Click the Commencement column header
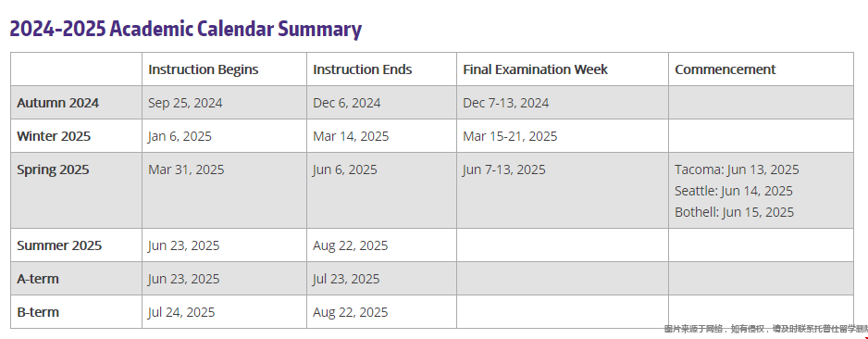The width and height of the screenshot is (868, 339). (x=725, y=69)
